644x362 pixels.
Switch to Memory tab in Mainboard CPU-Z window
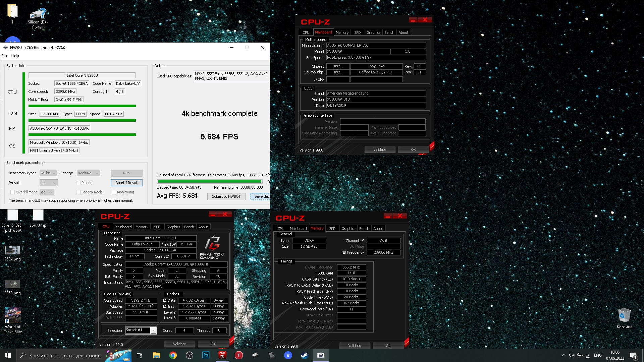tap(342, 33)
